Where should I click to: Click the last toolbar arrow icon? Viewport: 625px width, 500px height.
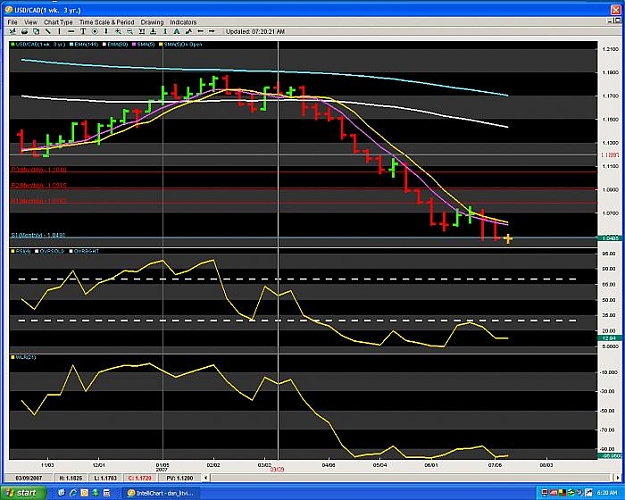point(212,31)
